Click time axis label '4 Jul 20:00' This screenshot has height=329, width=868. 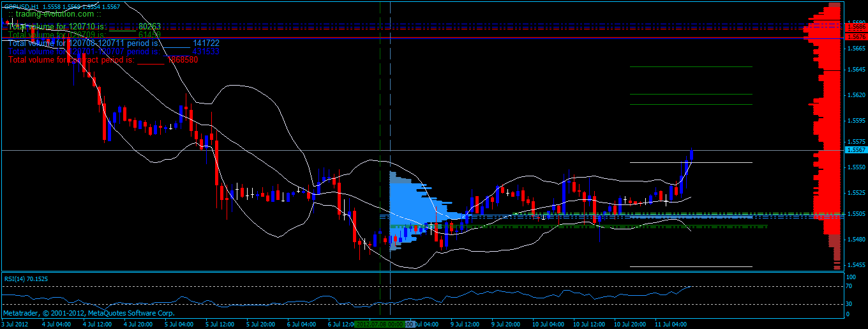tap(137, 324)
